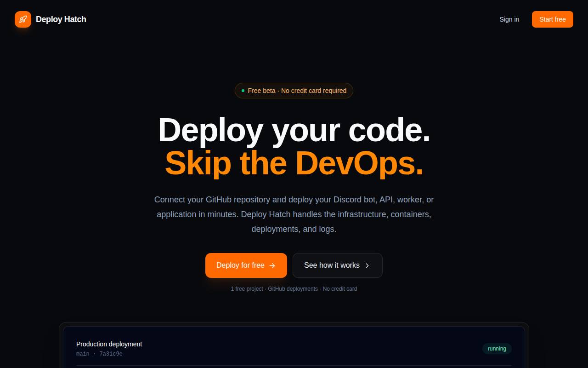Viewport: 588px width, 368px height.
Task: Click the 'Connect your GitHub repository' description paragraph
Action: click(x=294, y=214)
